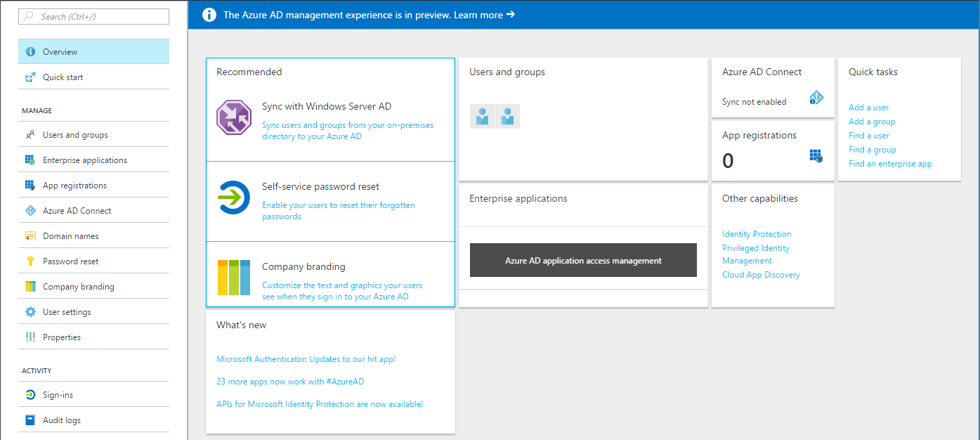The width and height of the screenshot is (980, 440).
Task: Select Domain names in the Manage menu
Action: [x=70, y=236]
